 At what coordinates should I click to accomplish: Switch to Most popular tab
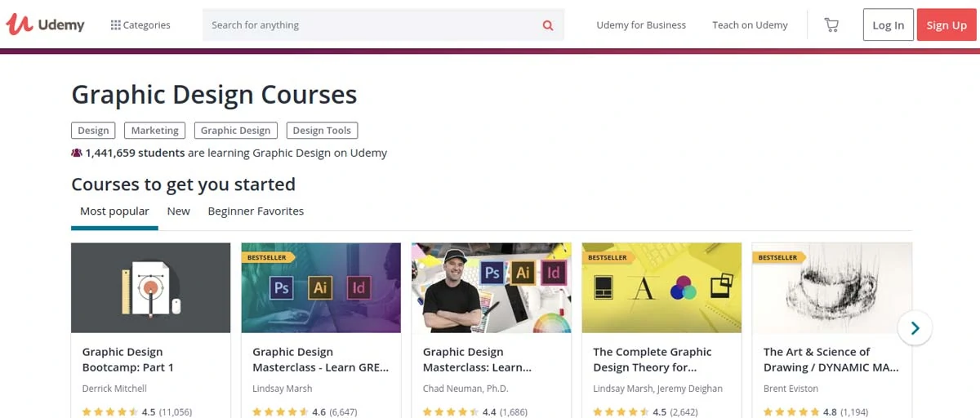114,211
